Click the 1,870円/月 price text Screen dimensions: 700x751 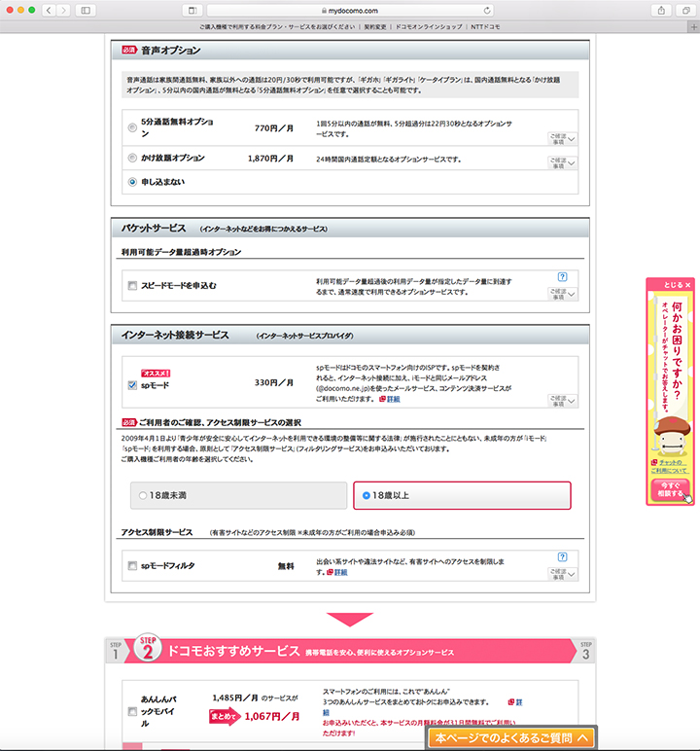click(x=270, y=158)
